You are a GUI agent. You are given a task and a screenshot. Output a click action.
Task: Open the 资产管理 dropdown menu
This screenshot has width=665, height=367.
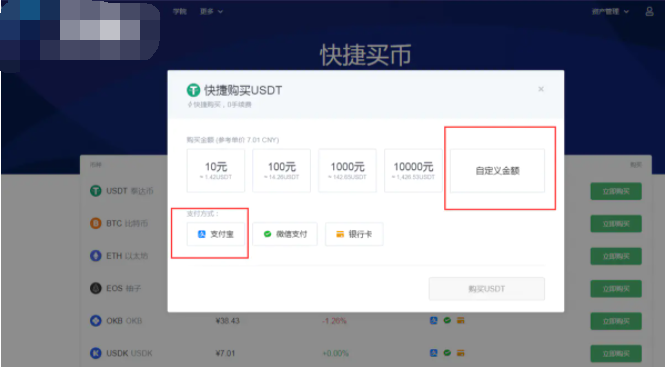(x=610, y=11)
